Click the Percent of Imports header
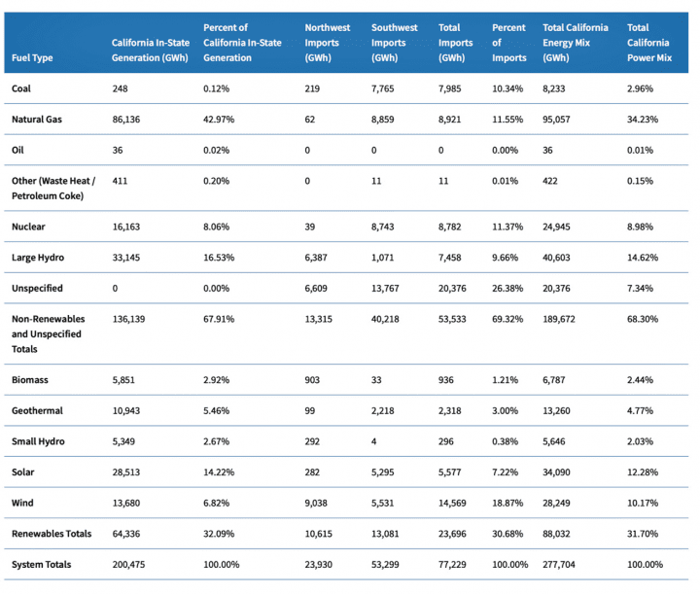The height and width of the screenshot is (594, 700). [509, 43]
